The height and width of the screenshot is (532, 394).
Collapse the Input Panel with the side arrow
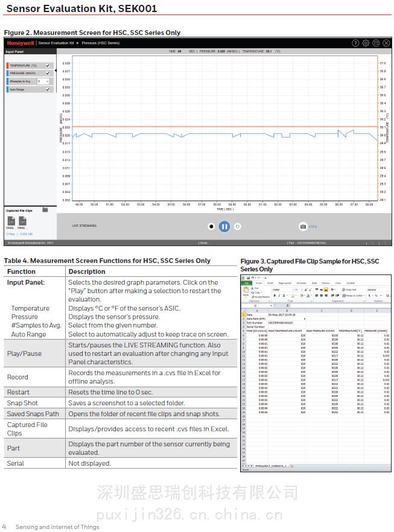[x=56, y=71]
